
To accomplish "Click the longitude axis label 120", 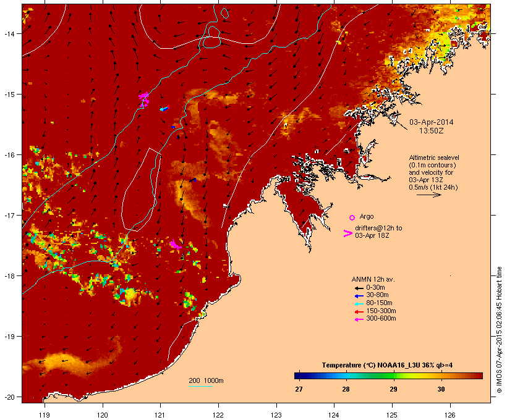I will click(103, 415).
